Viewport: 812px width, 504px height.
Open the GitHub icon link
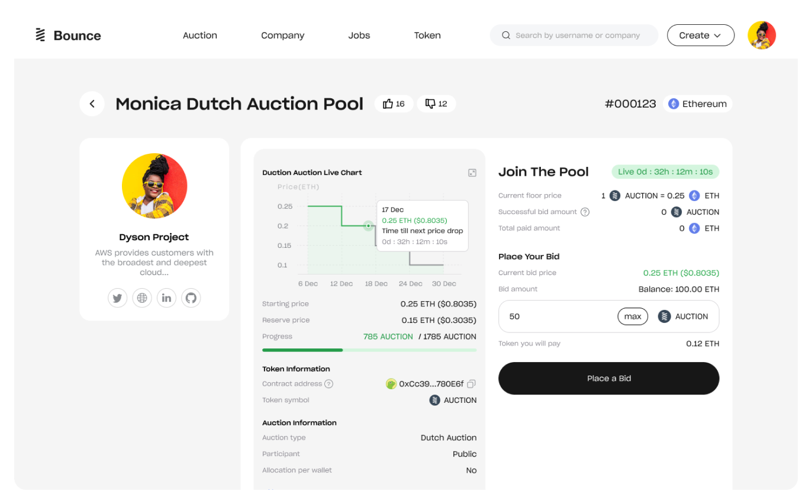pyautogui.click(x=191, y=298)
